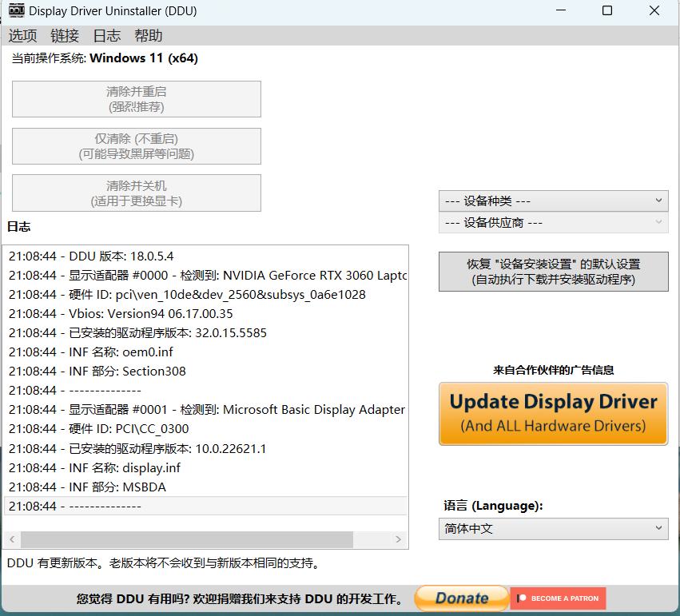Open the 帮助 menu

click(149, 36)
